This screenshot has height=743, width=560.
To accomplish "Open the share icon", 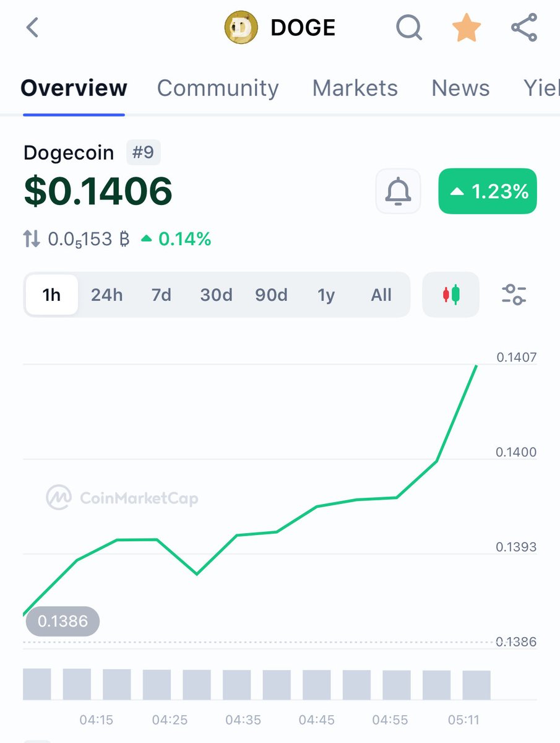I will tap(524, 28).
